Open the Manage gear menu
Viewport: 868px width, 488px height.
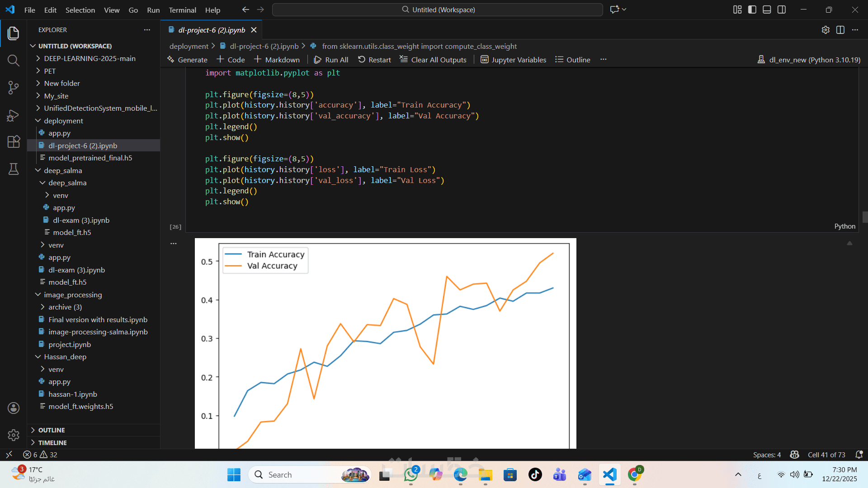tap(14, 435)
